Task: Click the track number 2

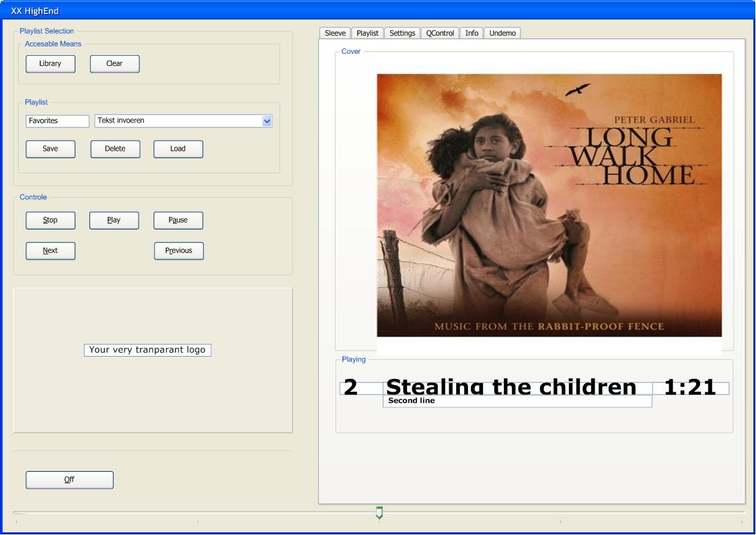Action: click(x=350, y=387)
